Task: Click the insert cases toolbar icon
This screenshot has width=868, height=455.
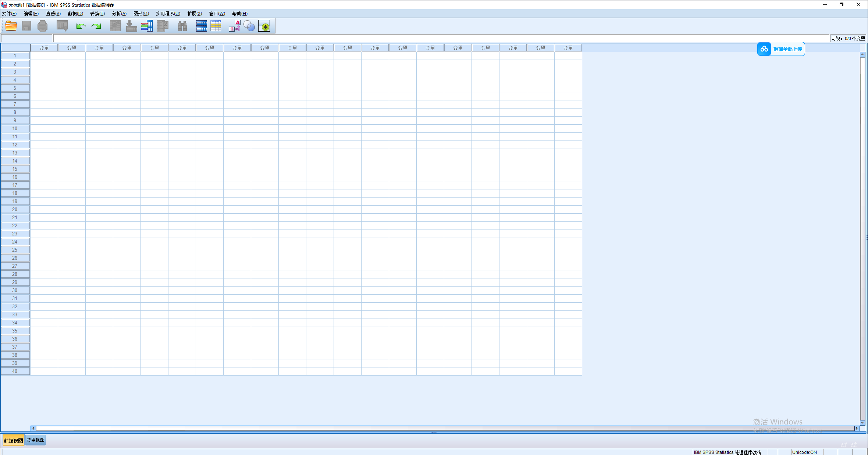Action: 201,26
